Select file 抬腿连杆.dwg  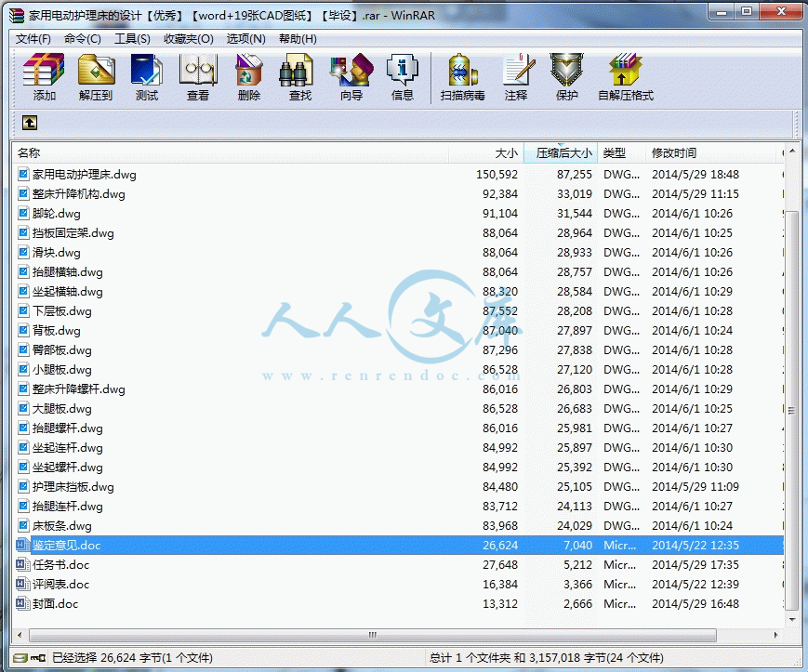(x=68, y=507)
